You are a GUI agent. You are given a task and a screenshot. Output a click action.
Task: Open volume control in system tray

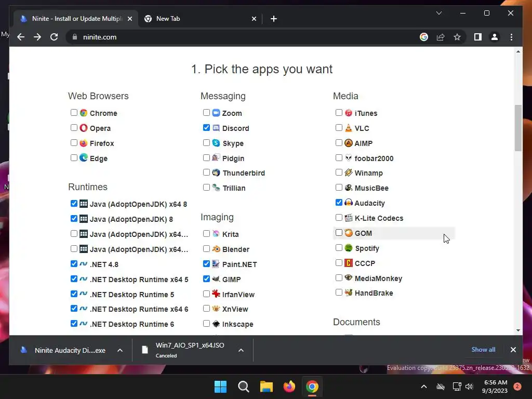[469, 387]
